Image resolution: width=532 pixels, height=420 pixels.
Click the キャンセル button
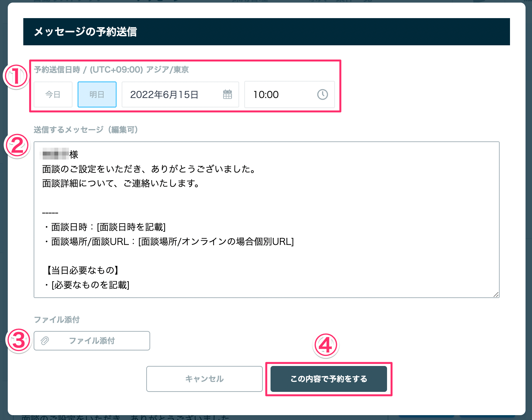[x=205, y=379]
